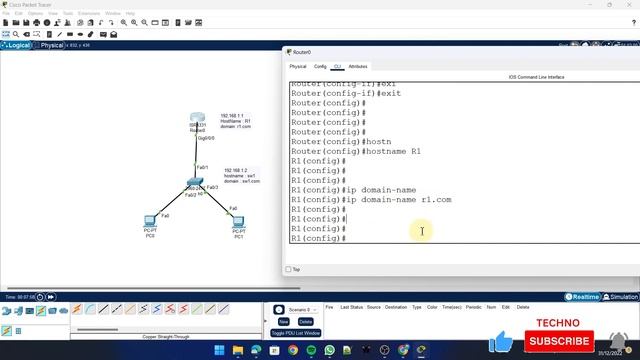
Task: Click the Save floppy disk icon
Action: pos(26,23)
